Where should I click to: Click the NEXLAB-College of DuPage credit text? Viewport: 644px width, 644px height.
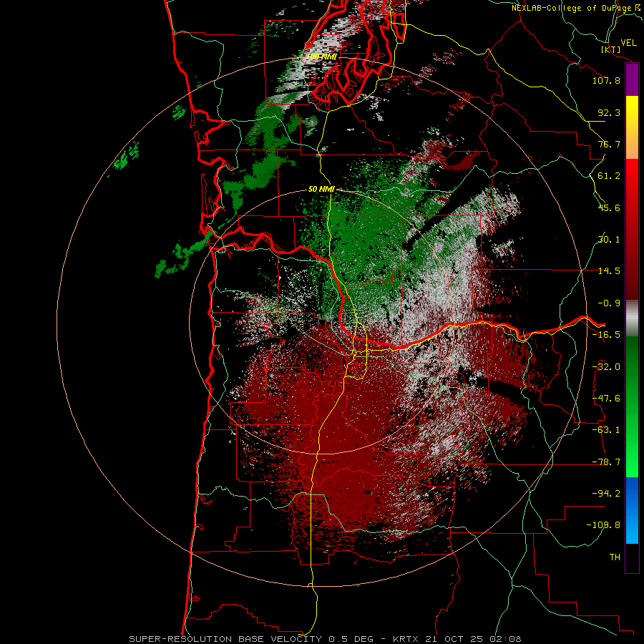pyautogui.click(x=577, y=8)
